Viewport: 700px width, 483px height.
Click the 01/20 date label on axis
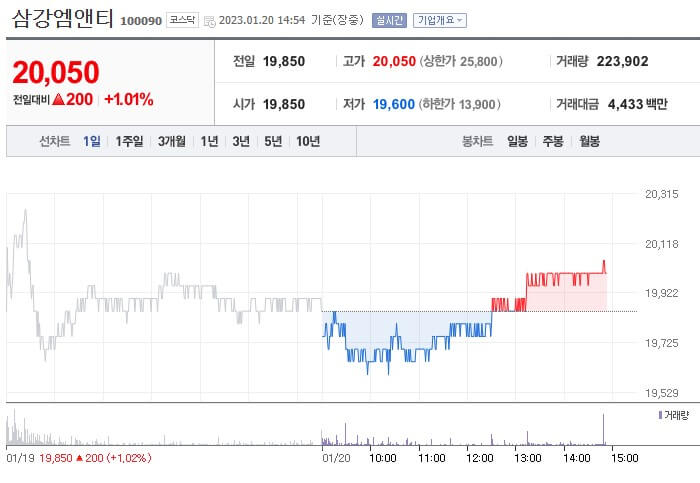(x=336, y=458)
